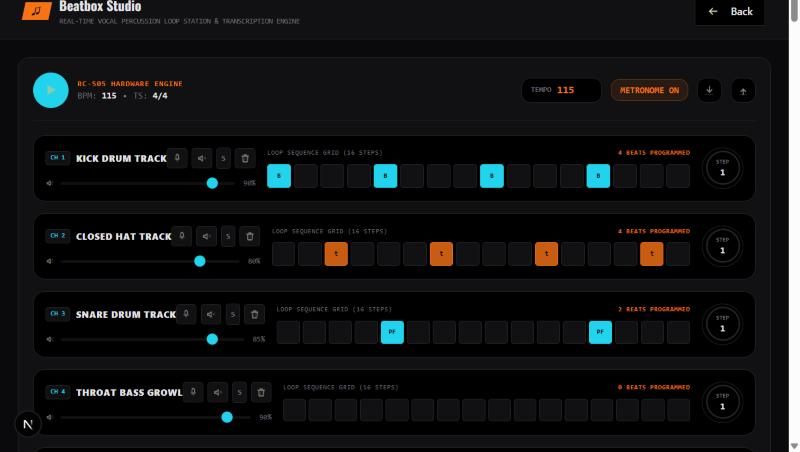Enable first step in Throat Bass Growl grid
The image size is (800, 452).
pyautogui.click(x=294, y=410)
